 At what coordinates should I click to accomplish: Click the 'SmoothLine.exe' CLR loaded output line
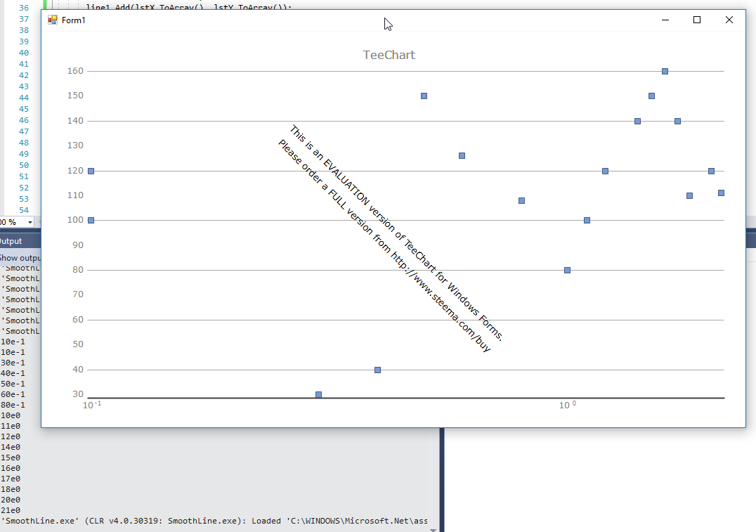tap(214, 521)
